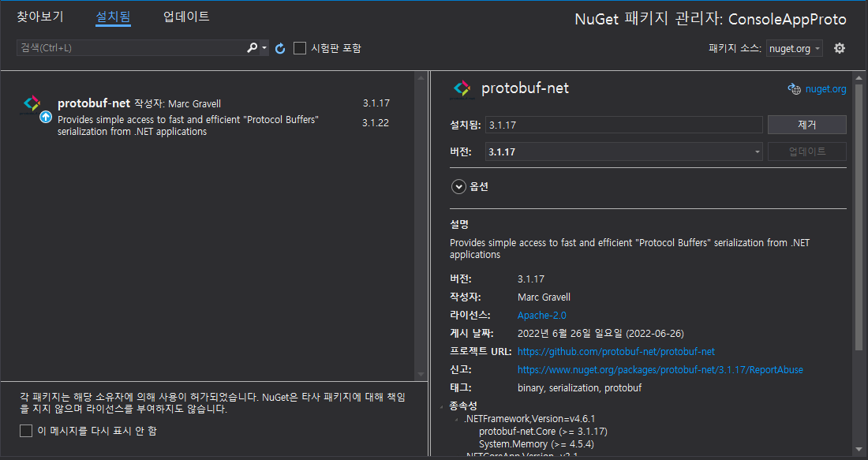Switch to the 업데이트 tab

click(x=186, y=17)
